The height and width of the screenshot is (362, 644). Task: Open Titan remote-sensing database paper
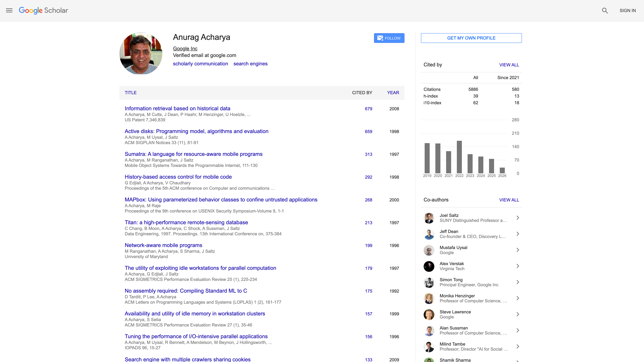(x=186, y=222)
